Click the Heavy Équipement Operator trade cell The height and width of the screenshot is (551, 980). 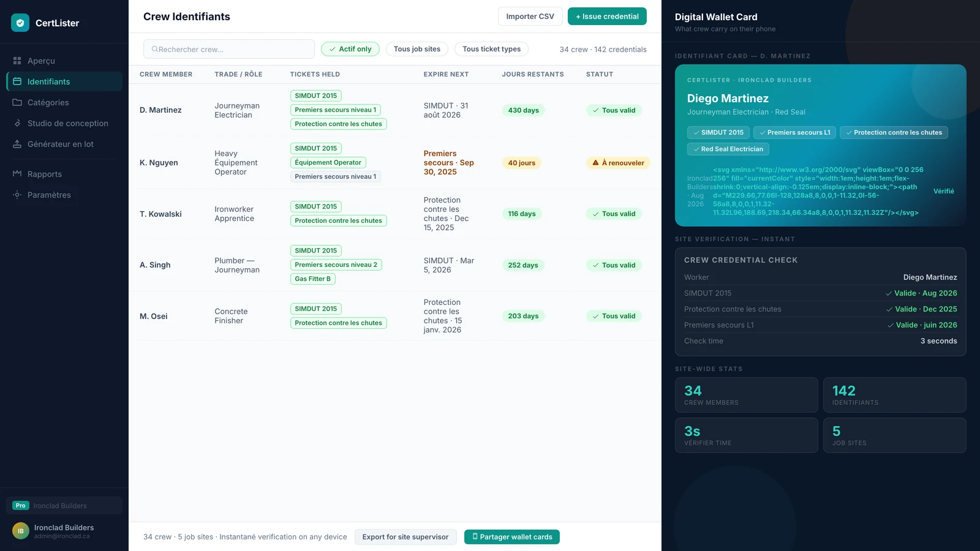tap(236, 163)
